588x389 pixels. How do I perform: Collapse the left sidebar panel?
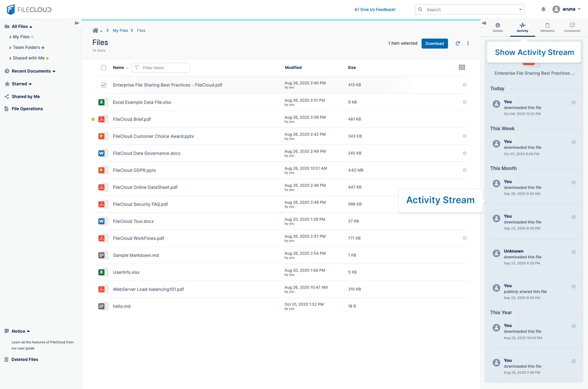77,23
